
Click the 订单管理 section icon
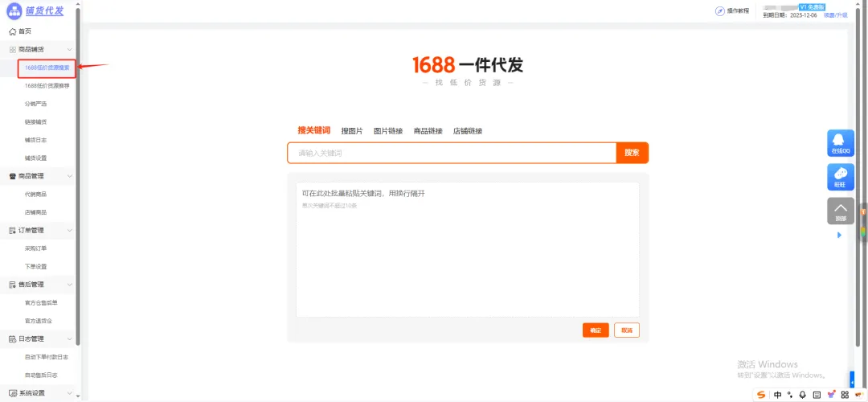coord(12,231)
